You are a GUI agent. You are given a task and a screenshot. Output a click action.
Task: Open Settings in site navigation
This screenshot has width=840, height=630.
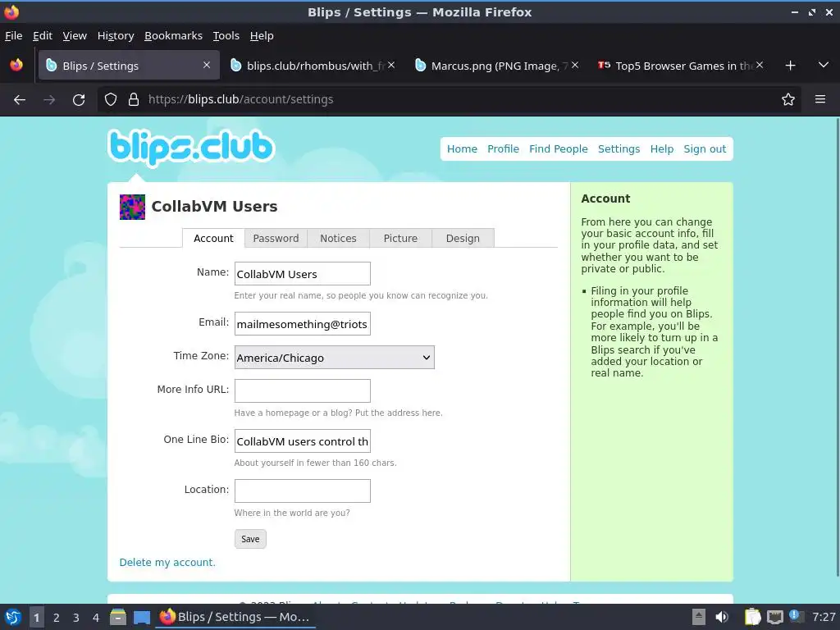[x=619, y=149]
